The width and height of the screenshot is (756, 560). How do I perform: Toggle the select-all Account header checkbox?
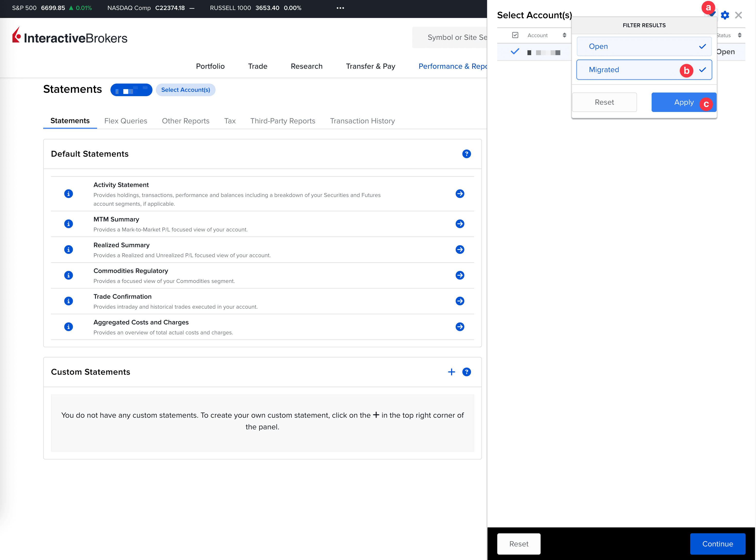pos(515,35)
